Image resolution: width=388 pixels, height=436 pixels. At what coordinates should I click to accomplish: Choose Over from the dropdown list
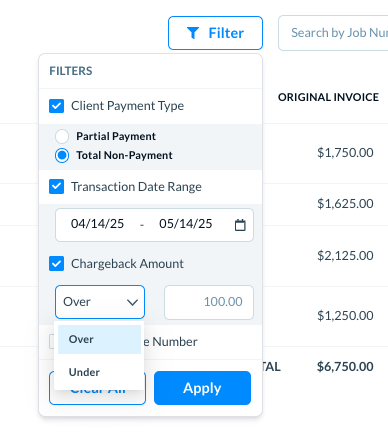[99, 339]
